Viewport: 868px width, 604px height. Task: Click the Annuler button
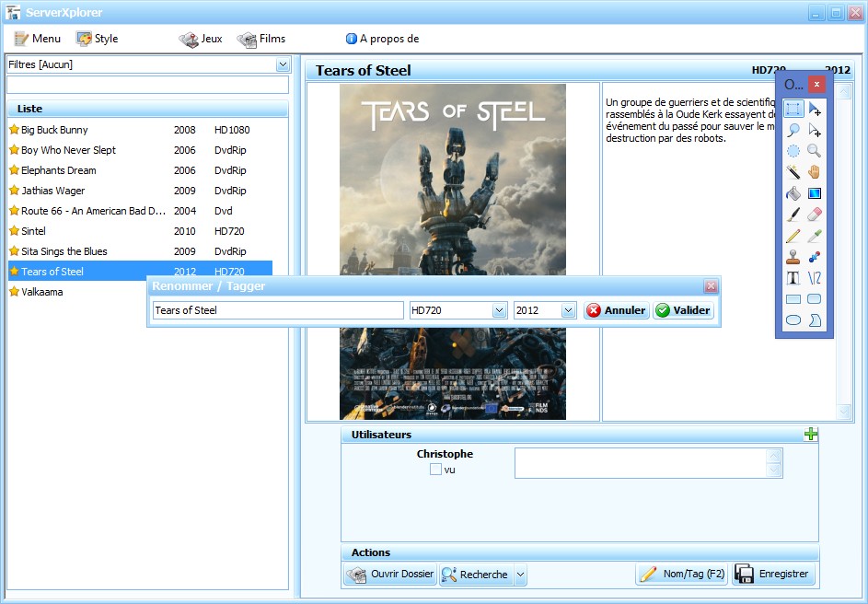tap(616, 310)
